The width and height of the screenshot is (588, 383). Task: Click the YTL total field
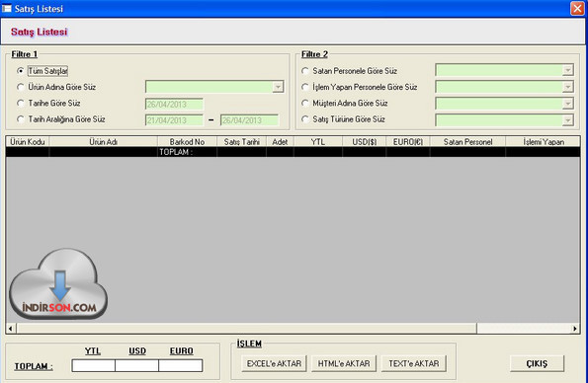93,365
